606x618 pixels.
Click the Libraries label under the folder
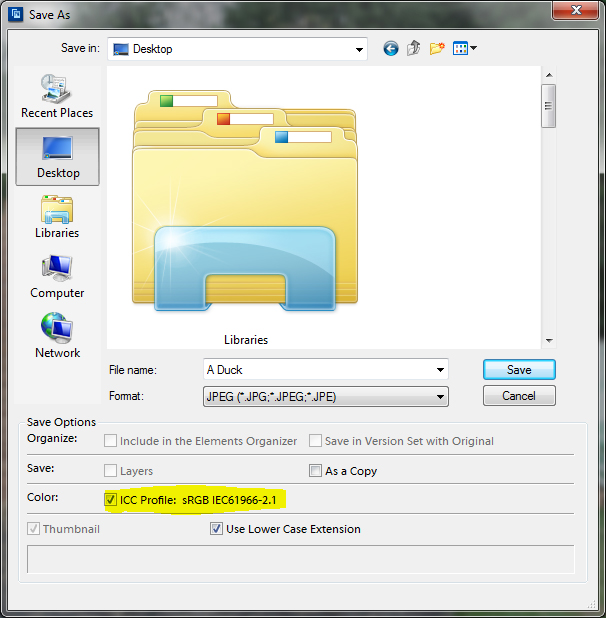(x=246, y=340)
